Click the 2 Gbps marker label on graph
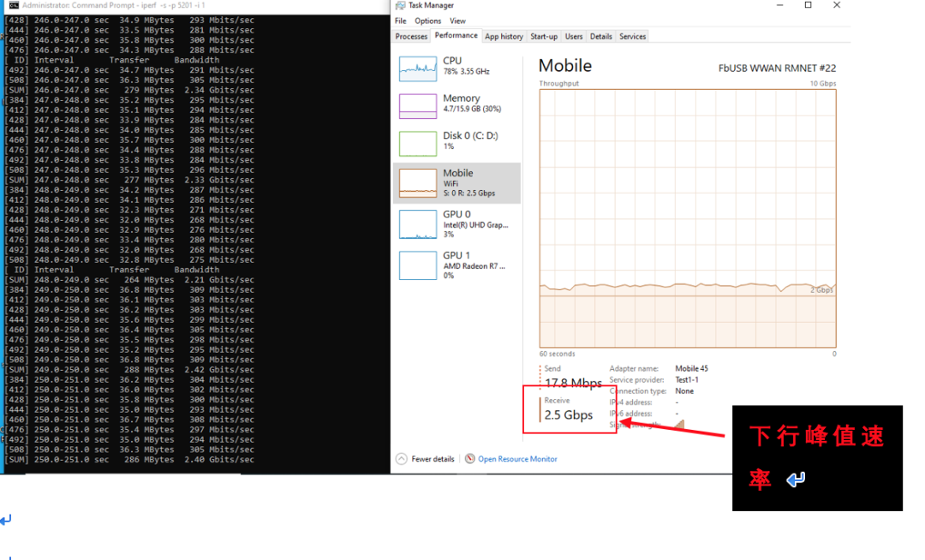This screenshot has height=560, width=925. (821, 290)
